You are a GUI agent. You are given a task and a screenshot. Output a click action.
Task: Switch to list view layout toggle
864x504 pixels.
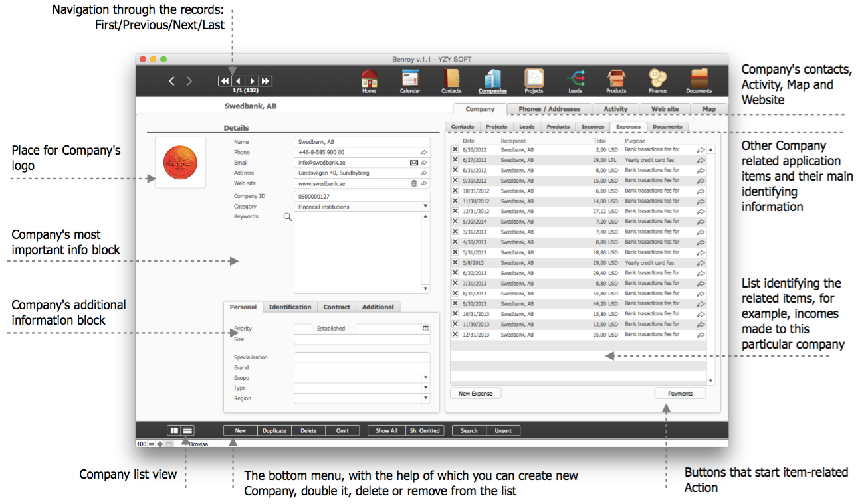(187, 430)
